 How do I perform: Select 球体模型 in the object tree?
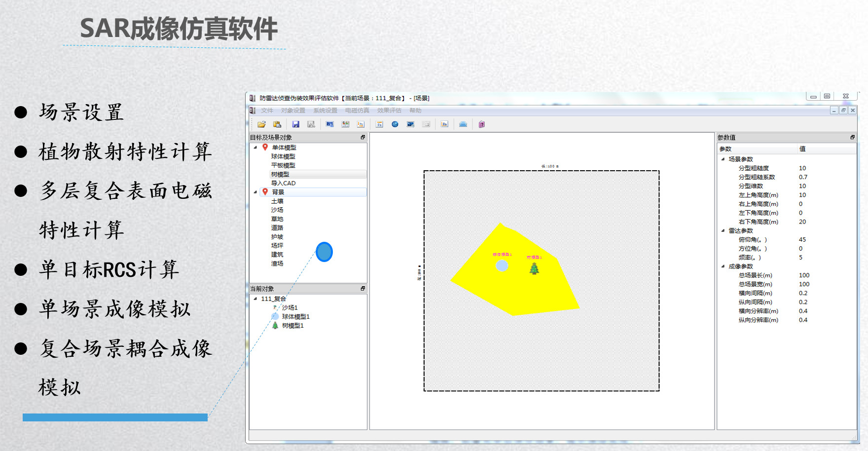283,156
